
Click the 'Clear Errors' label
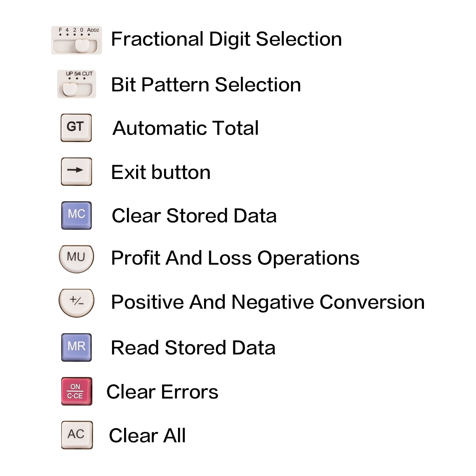click(162, 392)
